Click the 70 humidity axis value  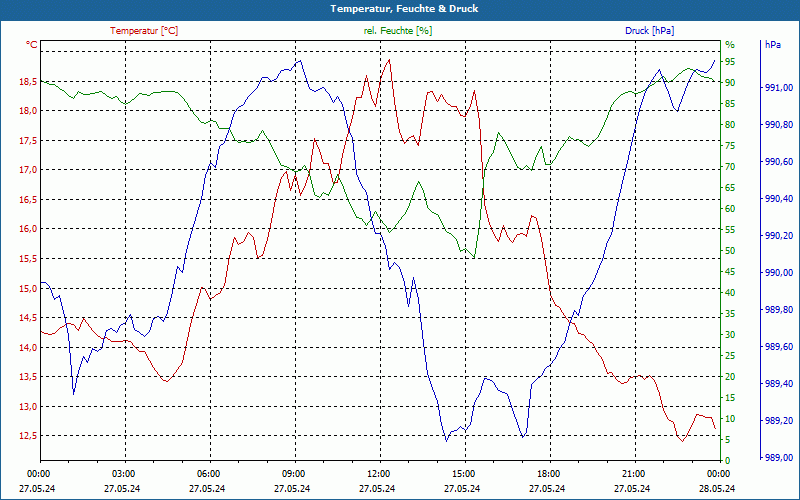click(x=730, y=167)
